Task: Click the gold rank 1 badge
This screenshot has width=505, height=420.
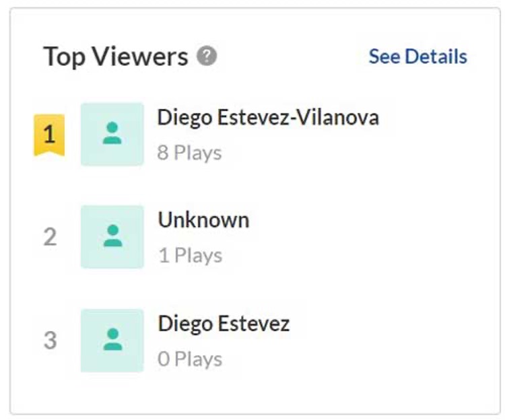Action: (49, 135)
